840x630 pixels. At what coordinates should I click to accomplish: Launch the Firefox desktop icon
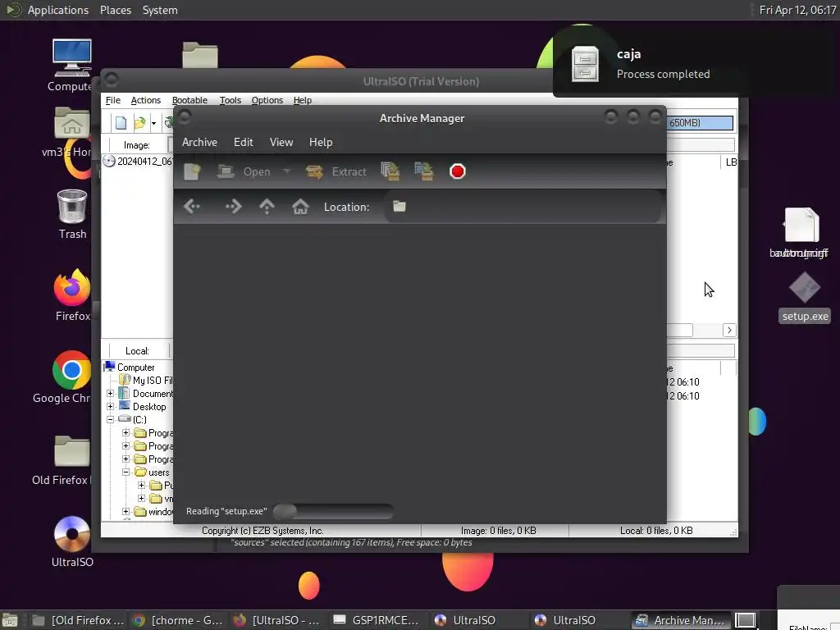pyautogui.click(x=72, y=295)
